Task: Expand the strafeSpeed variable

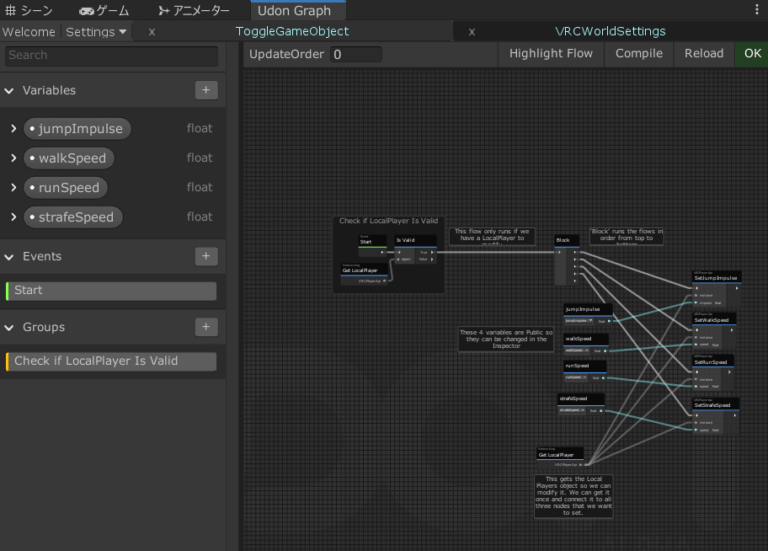Action: click(13, 217)
